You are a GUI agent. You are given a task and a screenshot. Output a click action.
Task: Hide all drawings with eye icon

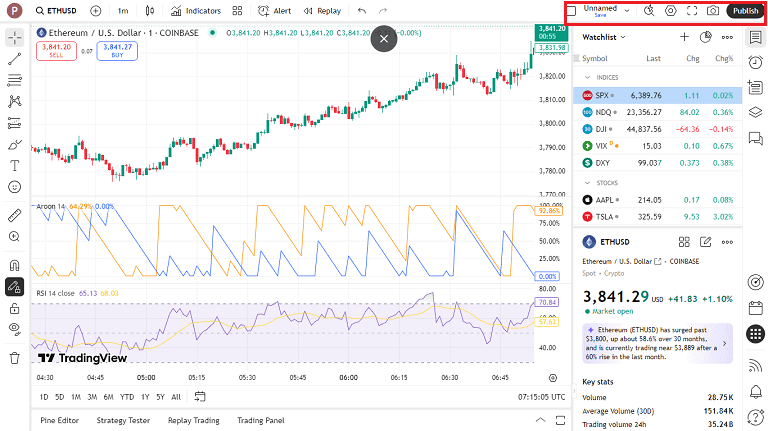(15, 329)
